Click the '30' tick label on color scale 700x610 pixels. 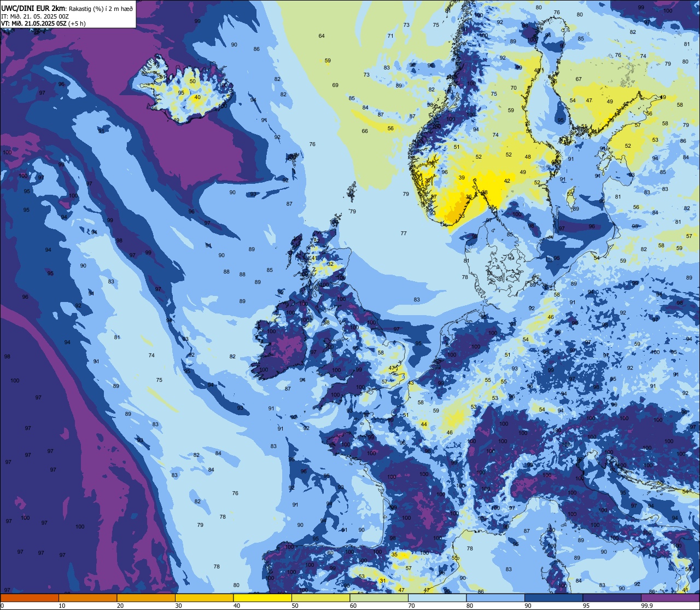pos(178,606)
